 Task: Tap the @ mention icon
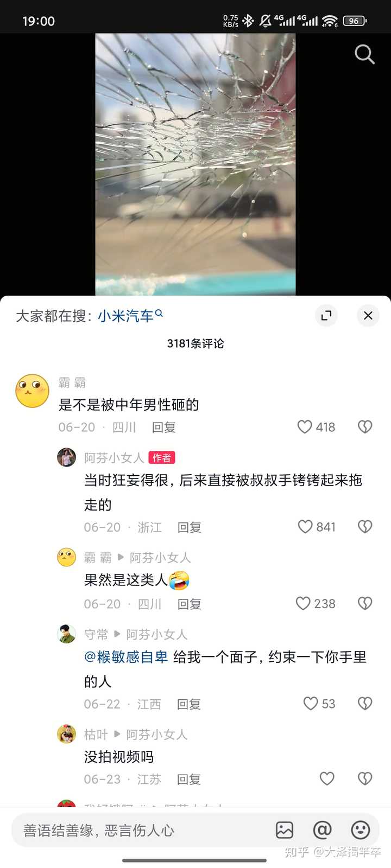322,830
